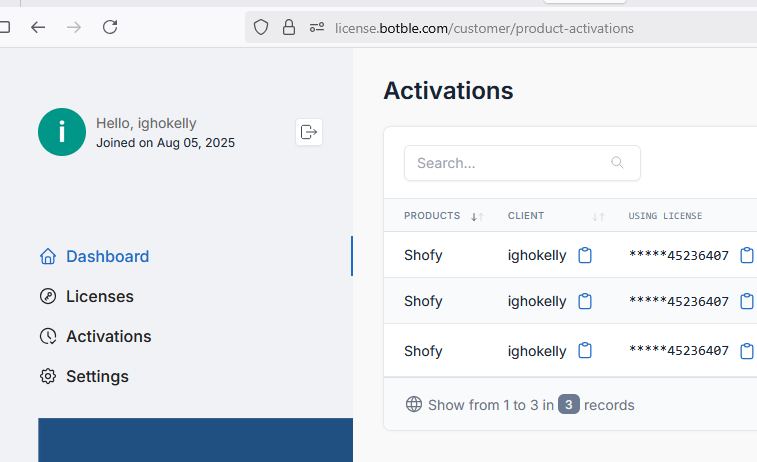Screen dimensions: 757x462
Task: Sort by the PRODUCTS column arrows
Action: 477,217
